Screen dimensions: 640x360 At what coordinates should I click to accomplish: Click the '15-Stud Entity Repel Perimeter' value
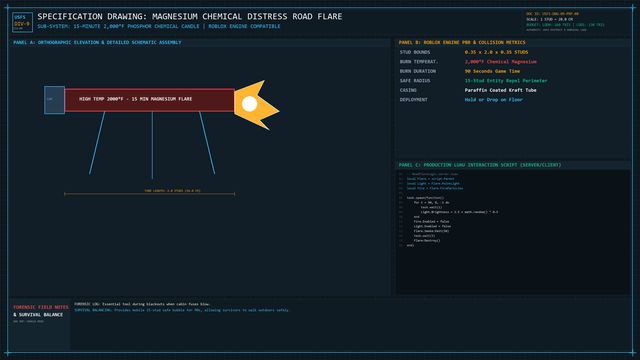[506, 81]
